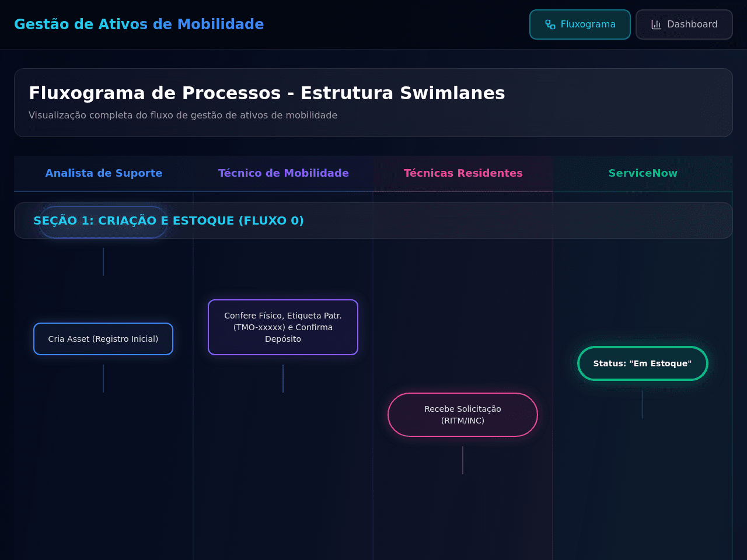Select the Status "Em Estoque" node
747x560 pixels.
click(x=643, y=363)
